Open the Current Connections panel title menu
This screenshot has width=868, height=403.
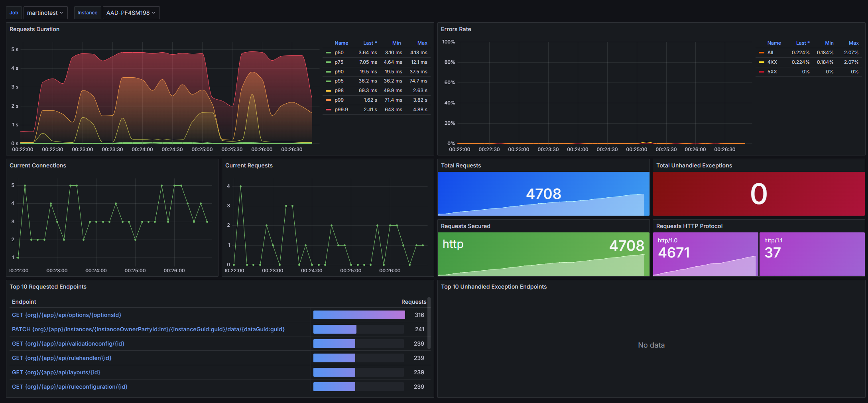coord(38,165)
